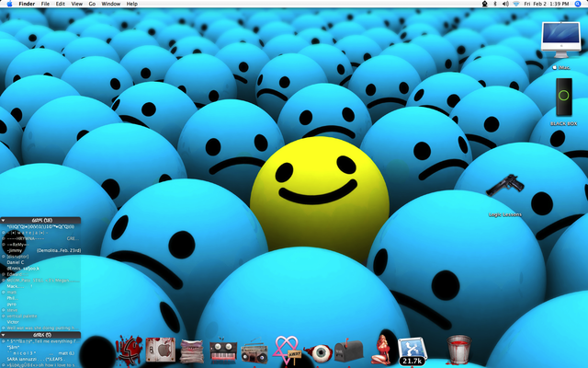The image size is (588, 368).
Task: Click the blue AirPort Wi-Fi status icon
Action: 516,4
